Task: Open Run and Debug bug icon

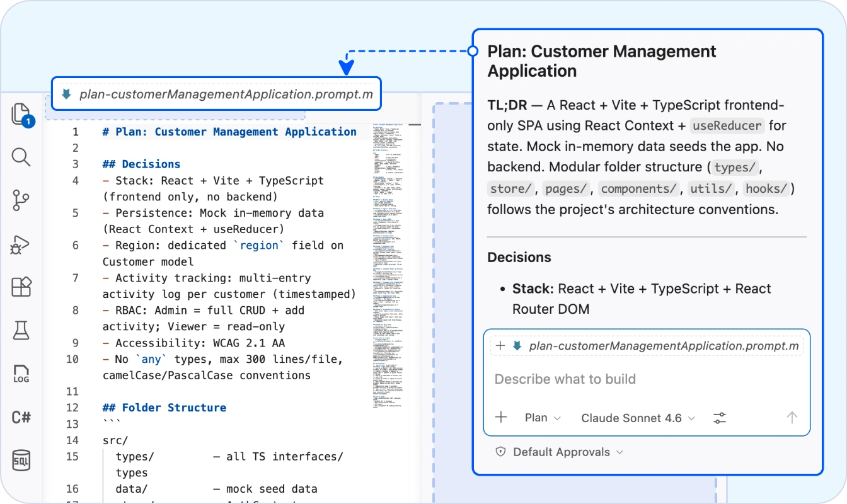Action: pyautogui.click(x=21, y=244)
